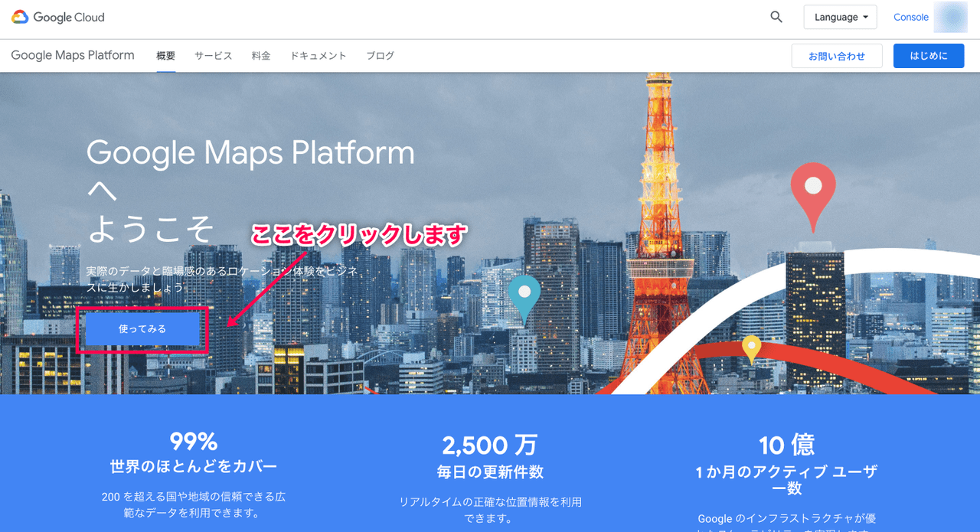This screenshot has width=980, height=532.
Task: Click the 99% statistic text
Action: 194,442
